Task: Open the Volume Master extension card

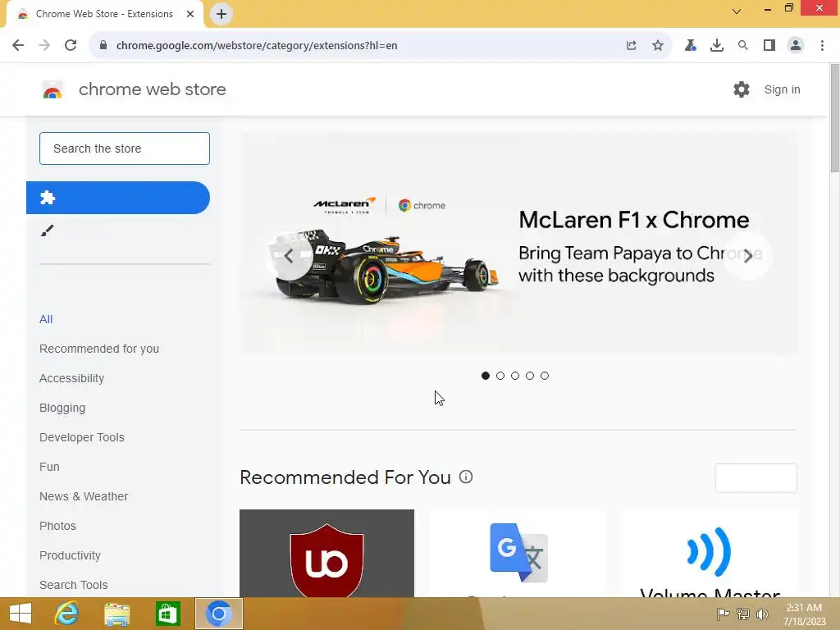Action: tap(710, 554)
